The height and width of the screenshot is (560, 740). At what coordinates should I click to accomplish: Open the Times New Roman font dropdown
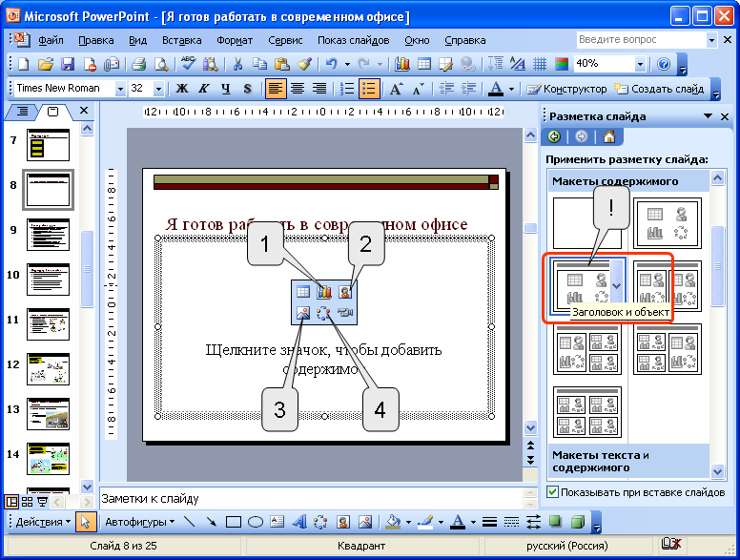pos(120,89)
